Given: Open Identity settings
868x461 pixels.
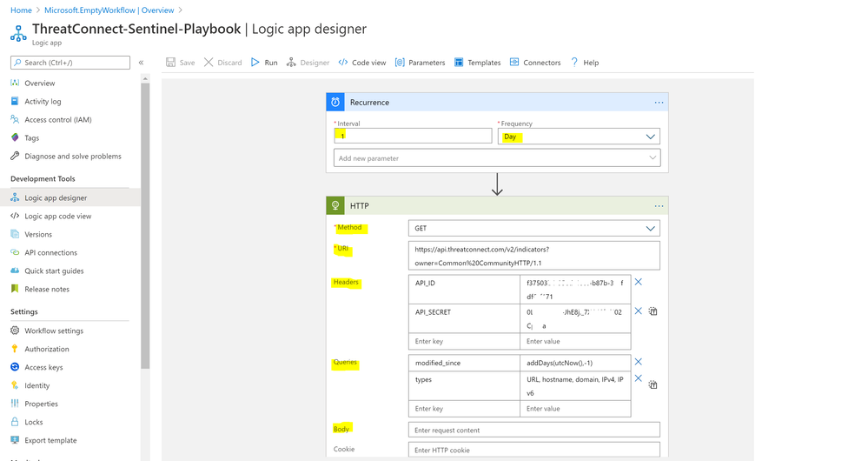Looking at the screenshot, I should pos(36,385).
